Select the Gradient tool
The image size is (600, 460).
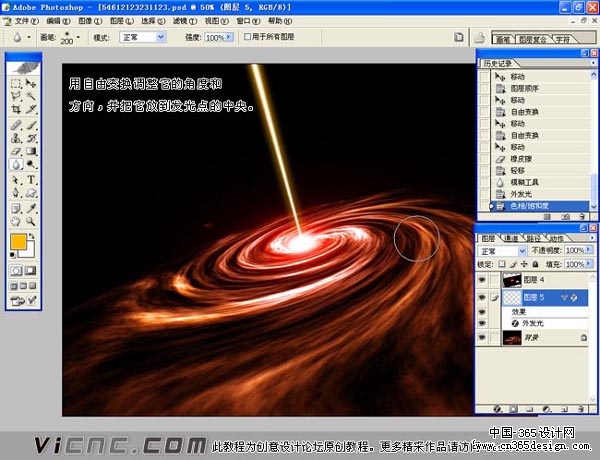tap(31, 151)
